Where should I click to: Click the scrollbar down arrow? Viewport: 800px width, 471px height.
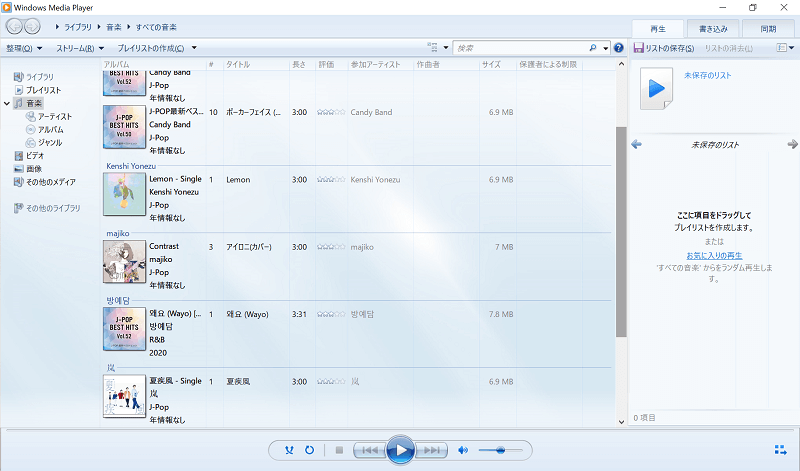(621, 422)
